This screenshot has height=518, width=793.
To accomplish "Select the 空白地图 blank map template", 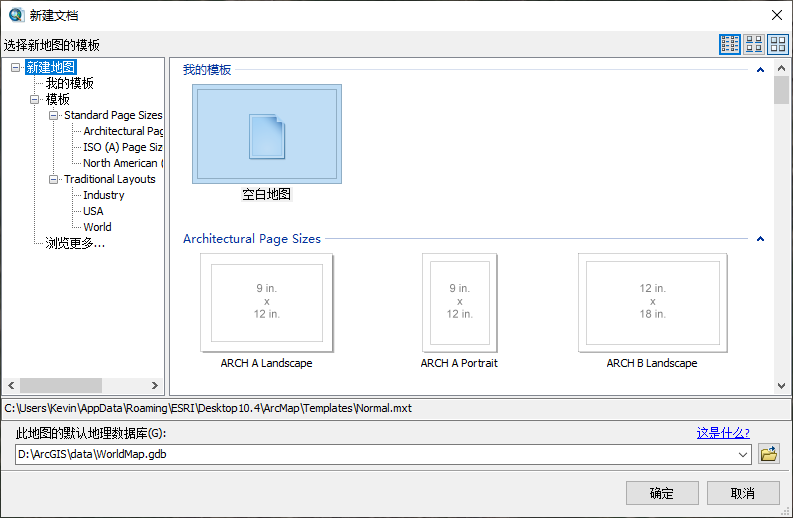I will 267,134.
